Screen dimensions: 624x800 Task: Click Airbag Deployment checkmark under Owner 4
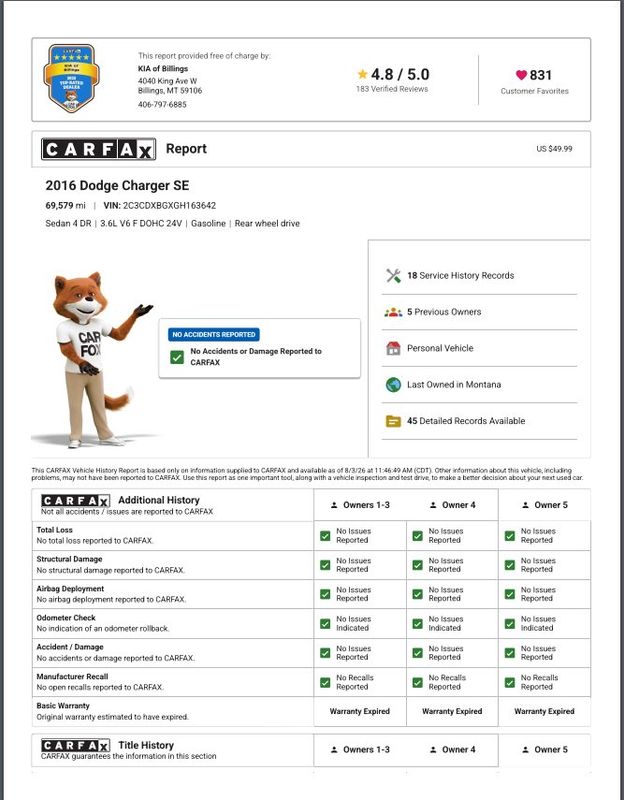tap(417, 594)
